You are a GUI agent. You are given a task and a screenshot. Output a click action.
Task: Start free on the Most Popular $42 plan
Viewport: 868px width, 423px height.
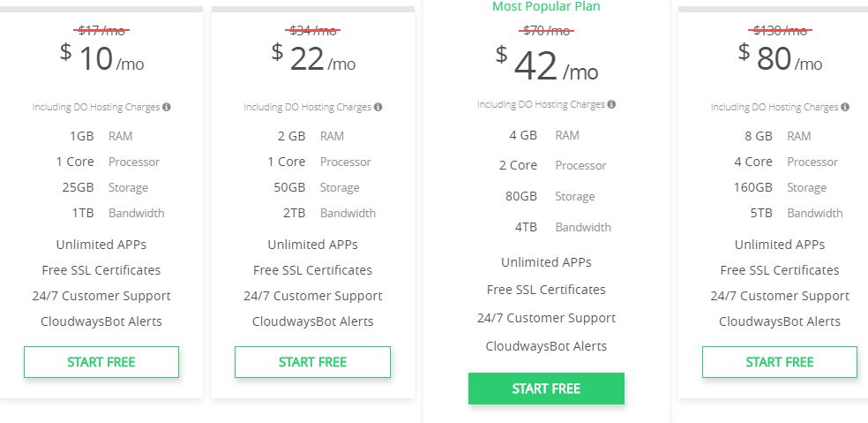point(546,389)
